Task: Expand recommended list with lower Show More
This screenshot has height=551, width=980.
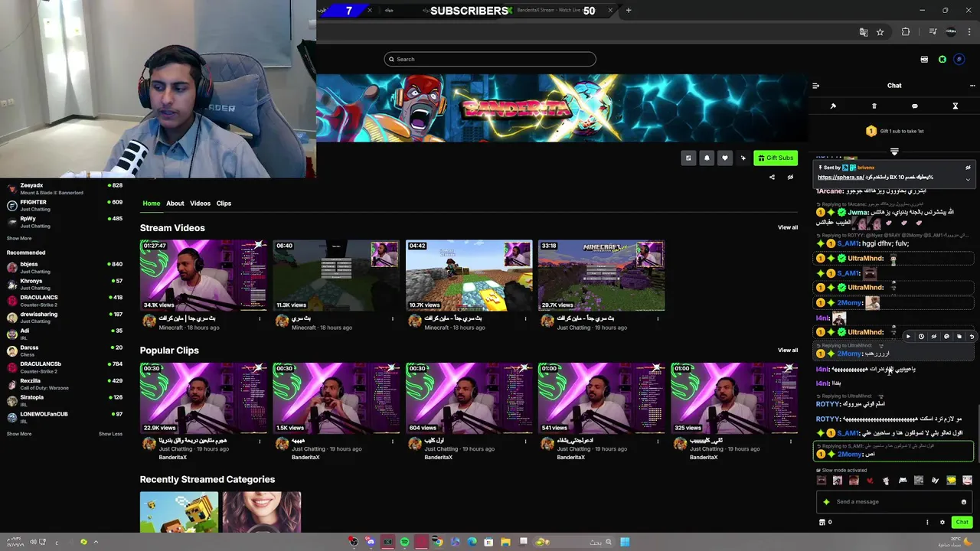Action: click(x=19, y=434)
